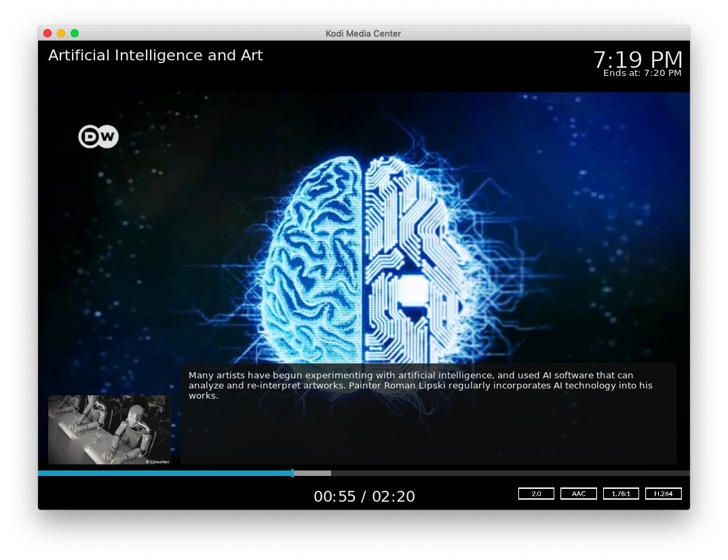Close the Kodi window with red button
This screenshot has width=728, height=560.
(x=47, y=33)
